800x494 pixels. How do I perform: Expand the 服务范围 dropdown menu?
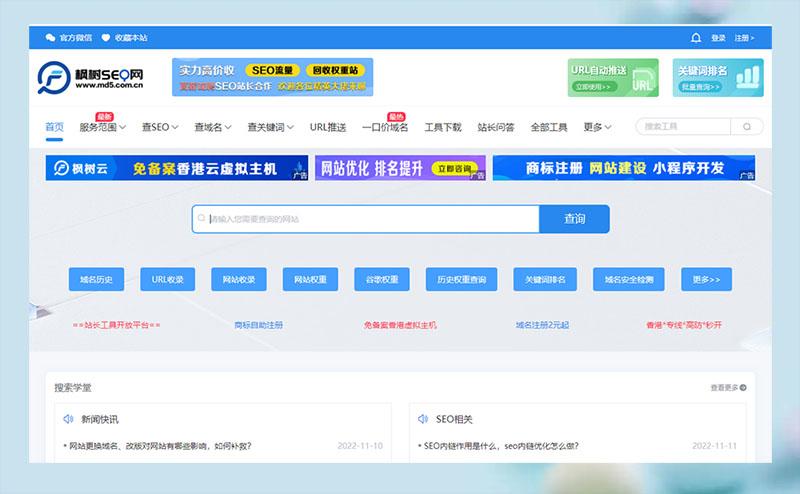(103, 127)
